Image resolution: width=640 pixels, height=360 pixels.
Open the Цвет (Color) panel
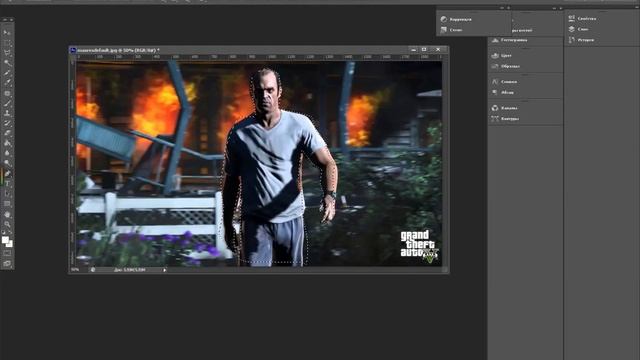501,56
